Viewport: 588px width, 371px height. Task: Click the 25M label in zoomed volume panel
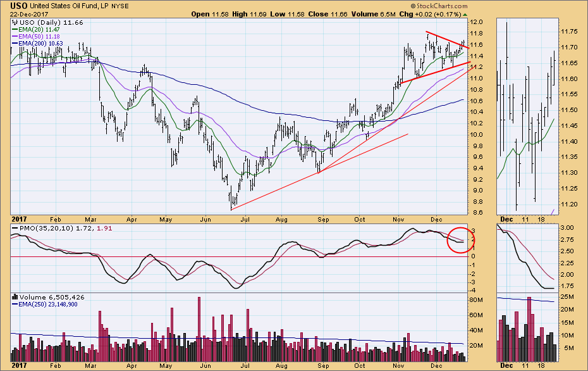[x=567, y=297]
